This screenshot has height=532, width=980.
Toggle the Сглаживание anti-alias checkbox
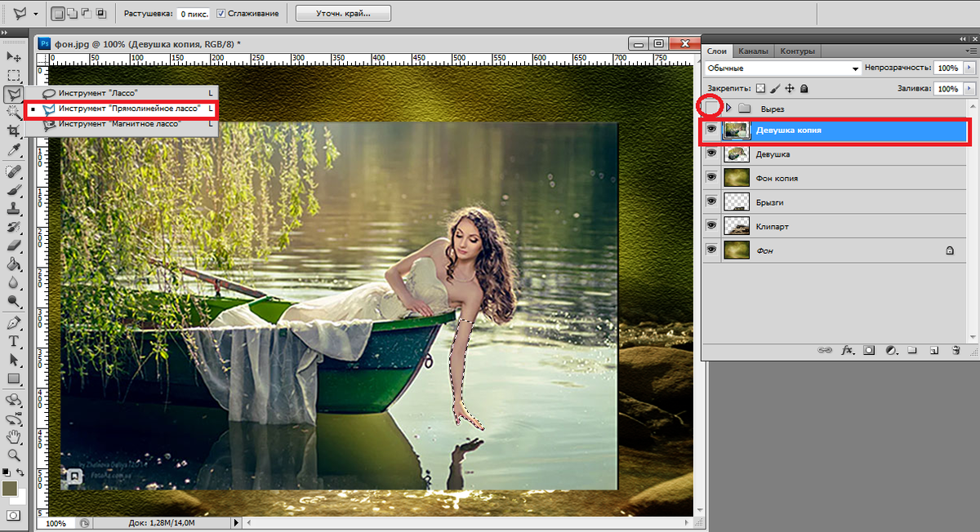pos(221,14)
